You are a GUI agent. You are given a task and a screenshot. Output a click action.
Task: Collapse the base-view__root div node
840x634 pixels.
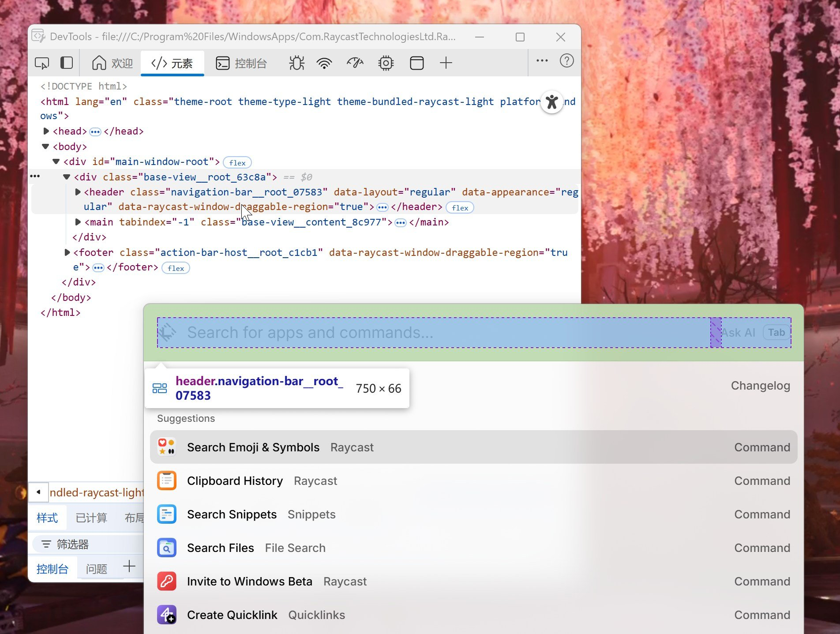(67, 177)
